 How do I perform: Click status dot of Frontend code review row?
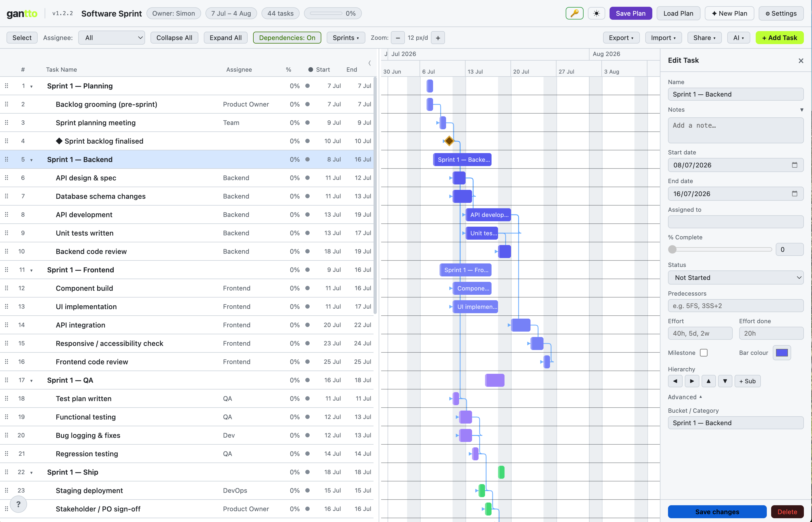coord(307,362)
